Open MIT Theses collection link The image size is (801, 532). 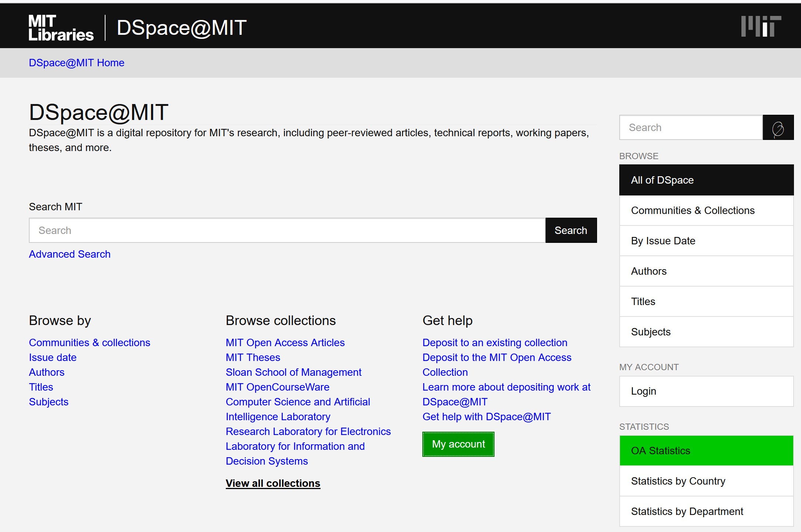click(253, 357)
